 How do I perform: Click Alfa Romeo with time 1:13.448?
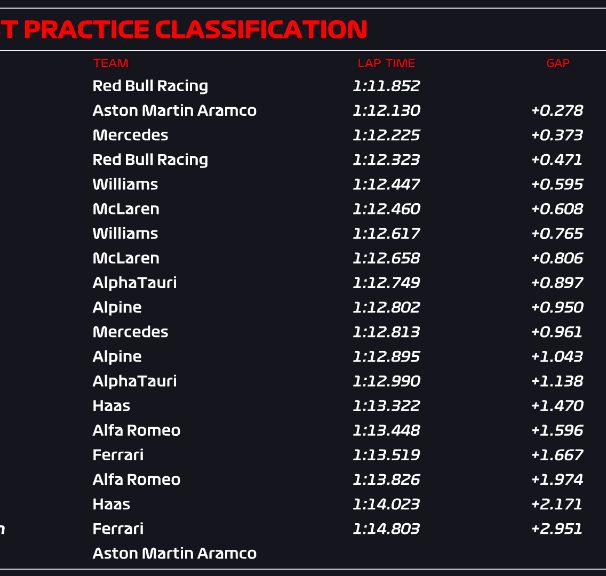coord(303,430)
